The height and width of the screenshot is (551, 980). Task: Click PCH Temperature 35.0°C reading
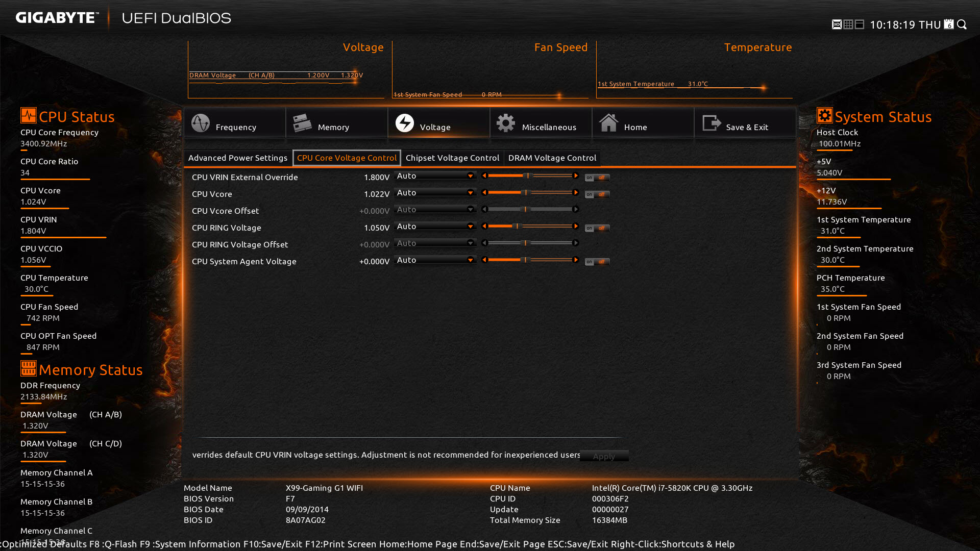click(x=832, y=289)
